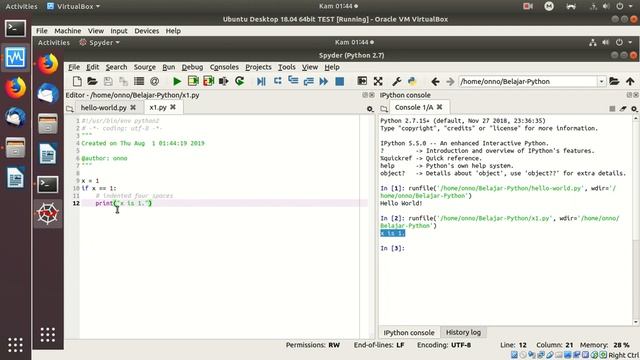Screen dimensions: 640x360
Task: Close the hello-world.py tab
Action: click(x=133, y=108)
